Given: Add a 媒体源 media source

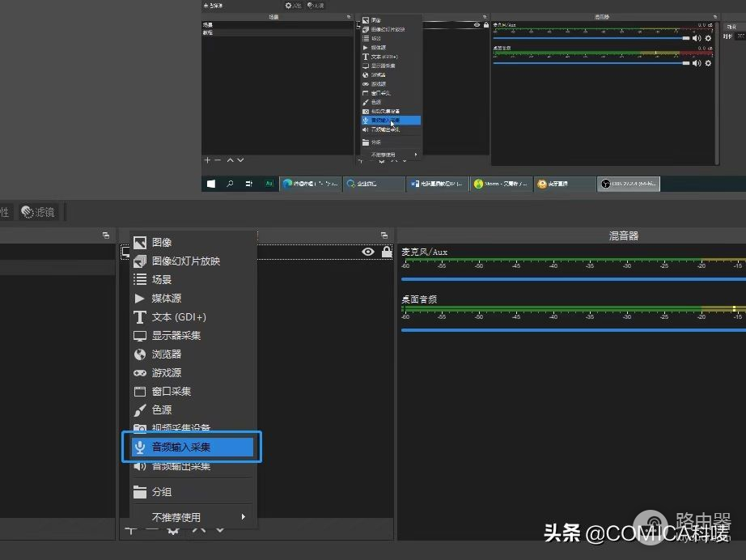Looking at the screenshot, I should pyautogui.click(x=167, y=299).
